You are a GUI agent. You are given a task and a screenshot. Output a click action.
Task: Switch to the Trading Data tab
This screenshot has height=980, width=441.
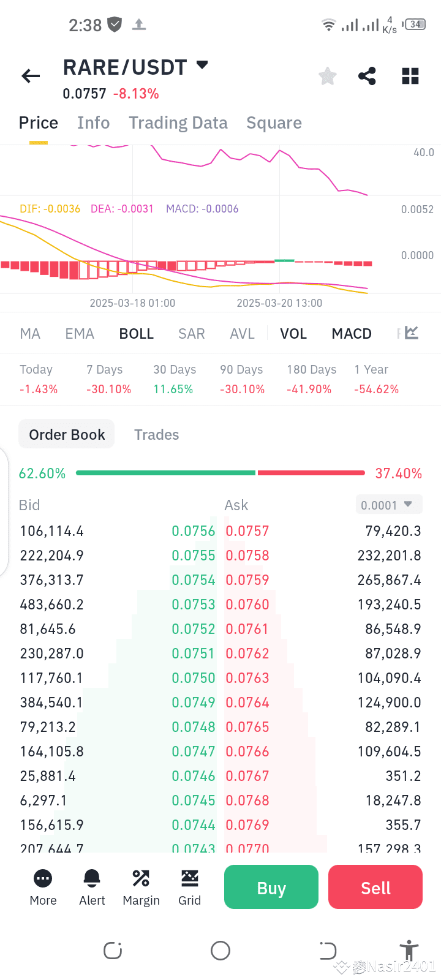[178, 123]
